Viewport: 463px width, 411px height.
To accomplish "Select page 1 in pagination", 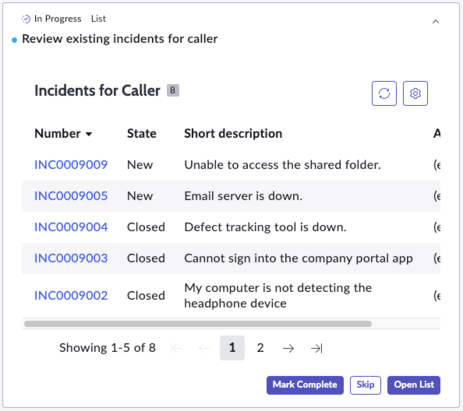I will coord(232,348).
